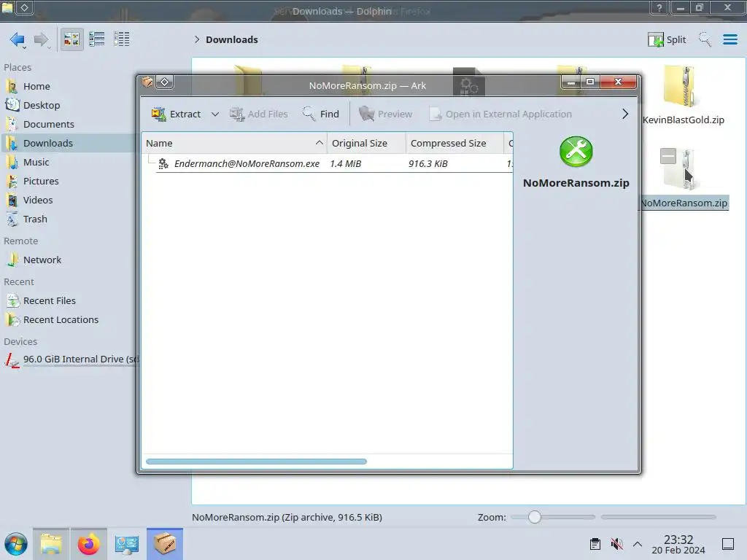The width and height of the screenshot is (747, 560).
Task: Click Find in the Ark toolbar
Action: [x=321, y=114]
